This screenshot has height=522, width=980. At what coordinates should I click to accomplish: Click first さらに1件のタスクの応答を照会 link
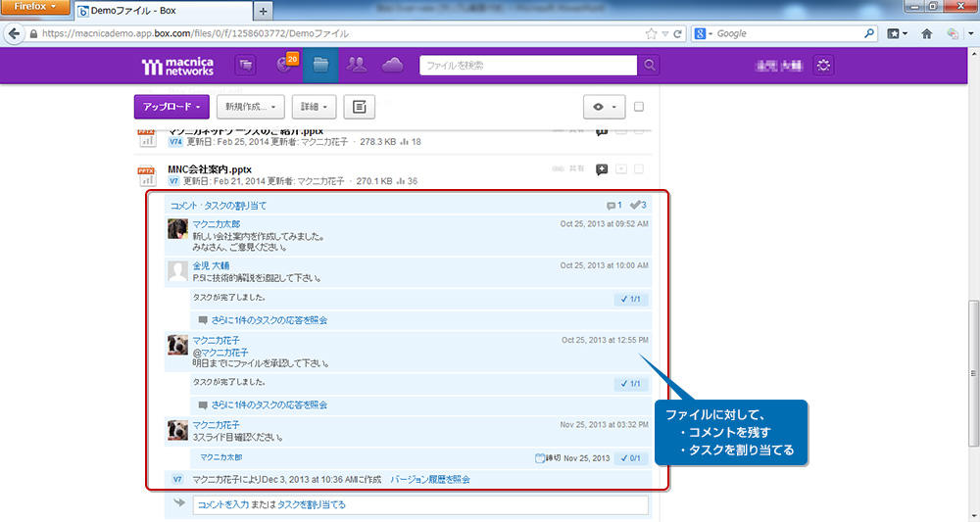click(269, 319)
